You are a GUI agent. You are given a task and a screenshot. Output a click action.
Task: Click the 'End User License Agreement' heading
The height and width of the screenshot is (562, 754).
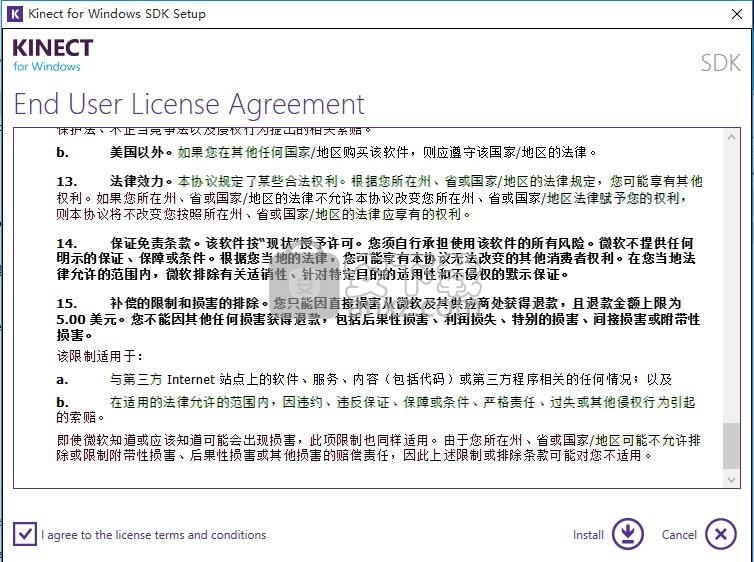coord(189,104)
